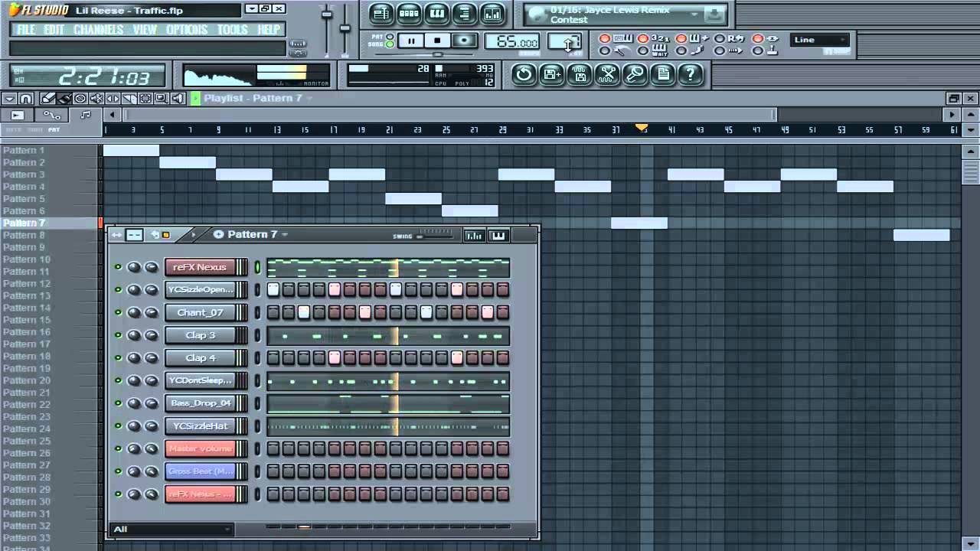Mute the Clap 3 channel green light
980x551 pixels.
coord(118,335)
